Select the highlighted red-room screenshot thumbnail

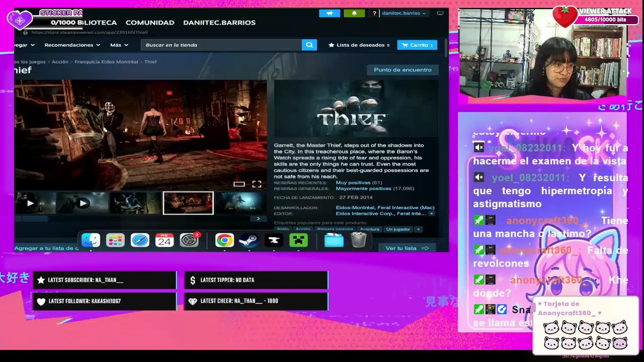click(x=188, y=203)
